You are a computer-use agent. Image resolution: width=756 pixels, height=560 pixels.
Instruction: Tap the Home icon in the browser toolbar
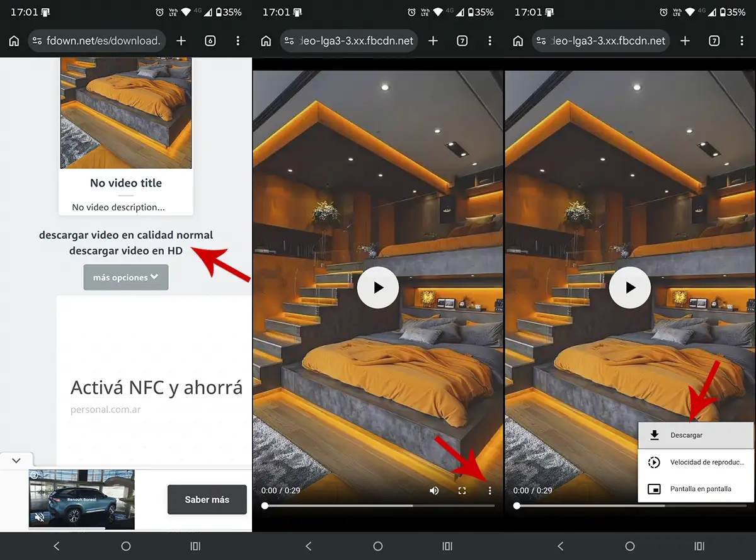(x=13, y=40)
